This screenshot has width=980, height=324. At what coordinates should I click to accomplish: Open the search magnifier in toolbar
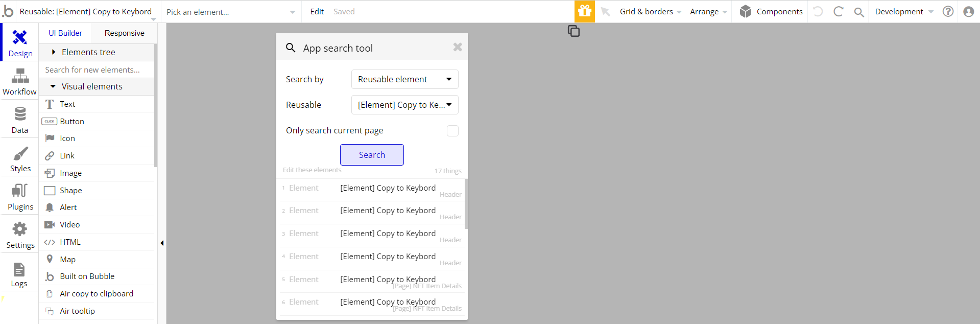pyautogui.click(x=859, y=12)
